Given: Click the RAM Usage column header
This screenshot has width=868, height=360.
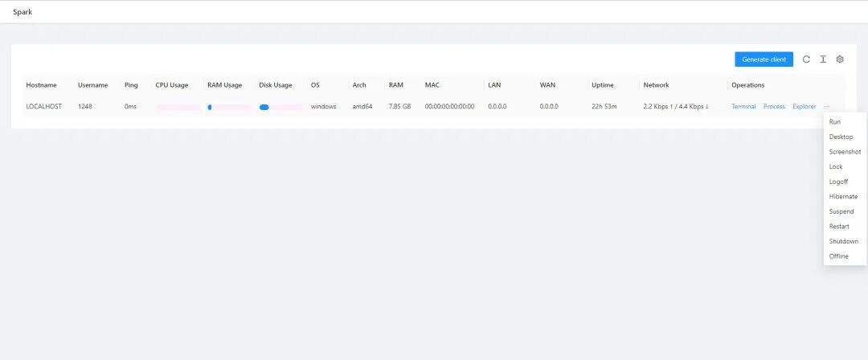Looking at the screenshot, I should 225,85.
